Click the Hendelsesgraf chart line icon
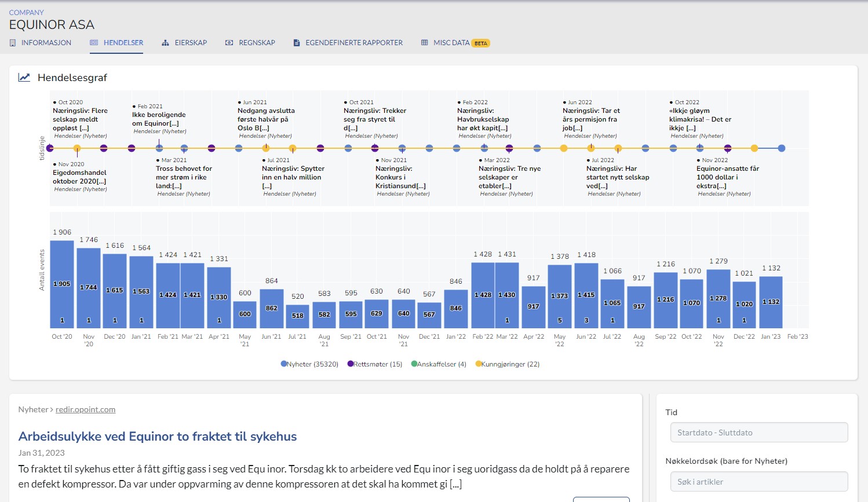 point(24,78)
